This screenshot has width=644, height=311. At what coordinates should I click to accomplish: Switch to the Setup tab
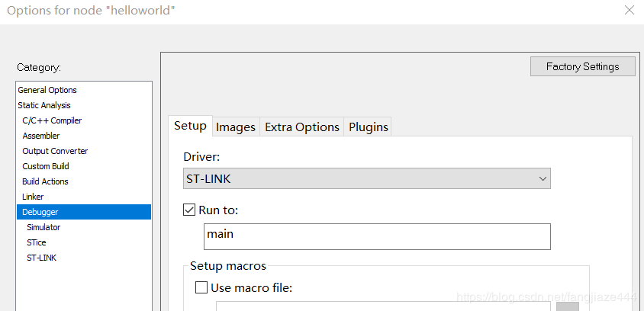point(190,127)
